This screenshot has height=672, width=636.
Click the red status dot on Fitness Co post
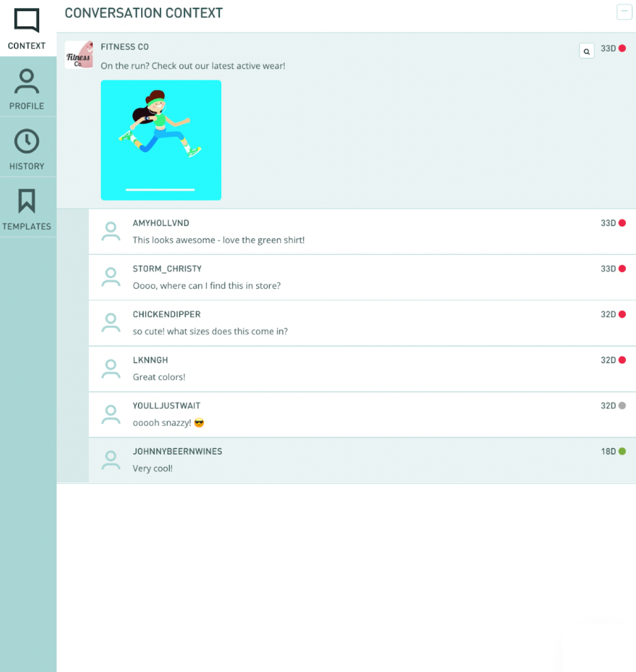click(x=622, y=49)
